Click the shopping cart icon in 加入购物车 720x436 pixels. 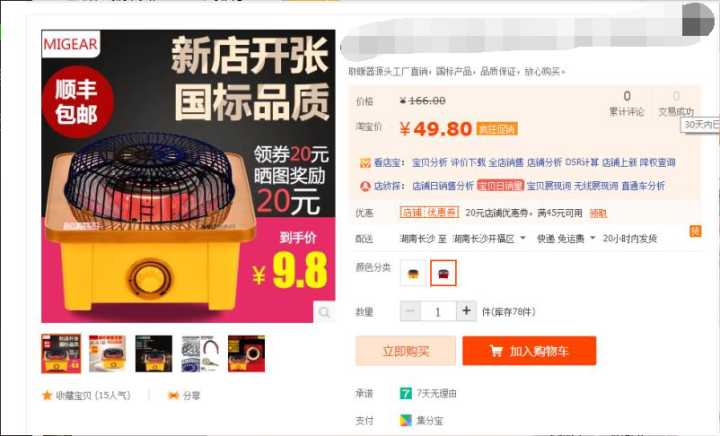click(x=496, y=351)
